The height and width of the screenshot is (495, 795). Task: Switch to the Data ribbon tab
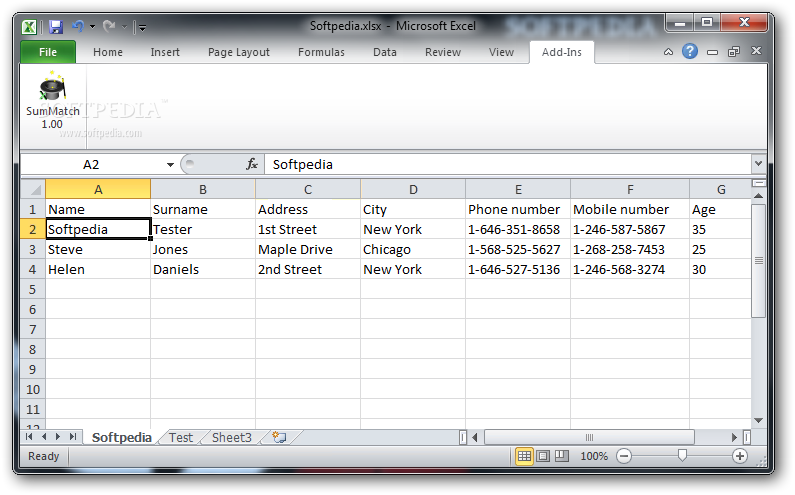point(384,52)
